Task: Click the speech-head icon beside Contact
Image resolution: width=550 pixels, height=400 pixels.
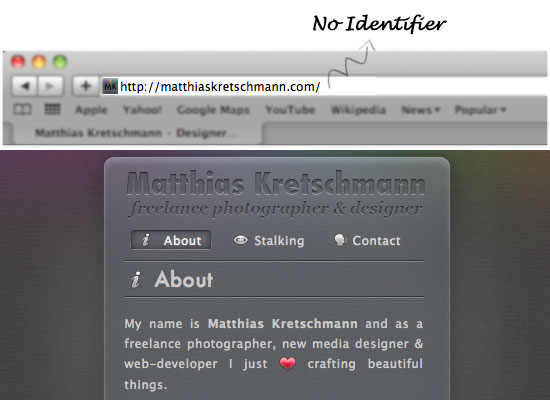Action: point(340,240)
